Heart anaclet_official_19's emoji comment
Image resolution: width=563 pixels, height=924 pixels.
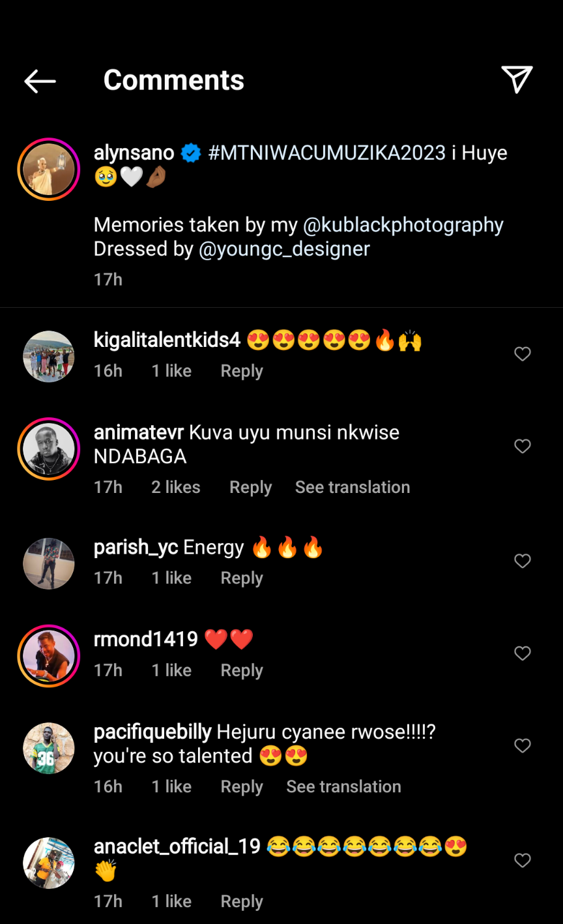coord(523,861)
